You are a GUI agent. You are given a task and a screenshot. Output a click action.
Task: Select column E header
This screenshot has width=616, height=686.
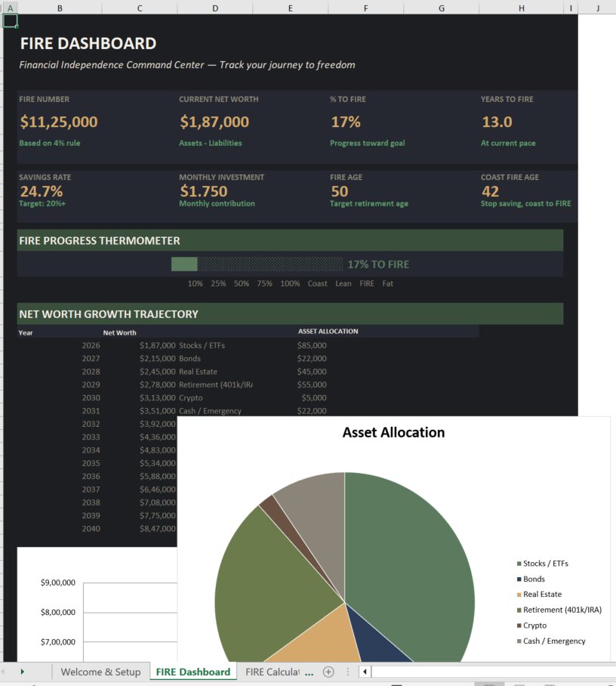coord(291,8)
